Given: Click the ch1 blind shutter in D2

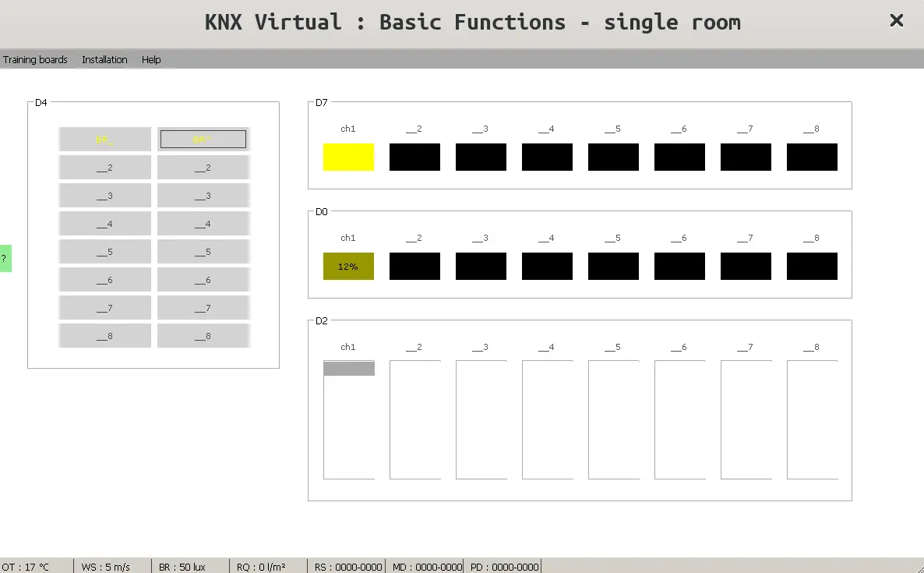Looking at the screenshot, I should [348, 419].
